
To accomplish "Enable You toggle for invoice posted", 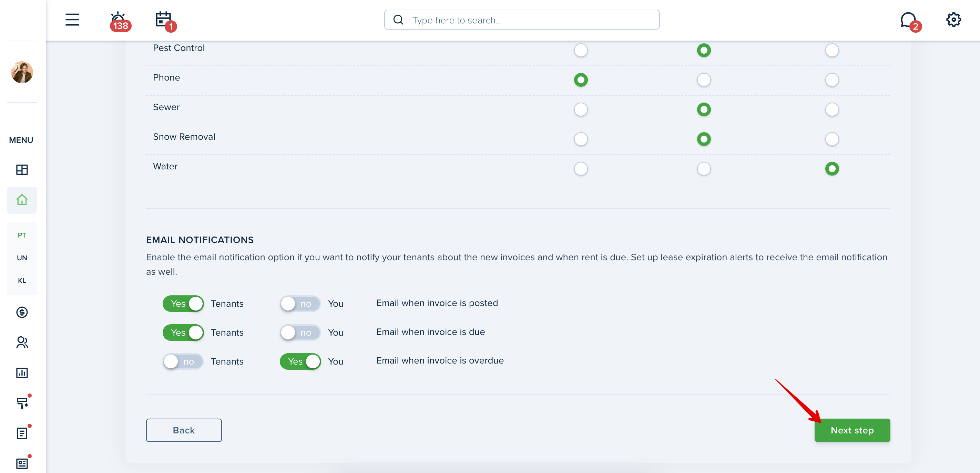I will click(x=300, y=304).
